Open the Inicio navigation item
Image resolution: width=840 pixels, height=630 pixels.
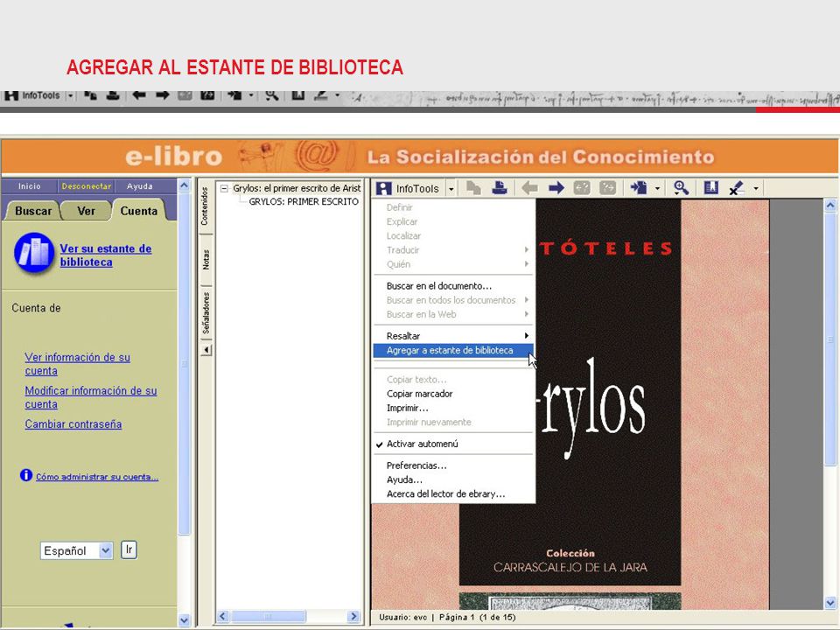[x=30, y=186]
